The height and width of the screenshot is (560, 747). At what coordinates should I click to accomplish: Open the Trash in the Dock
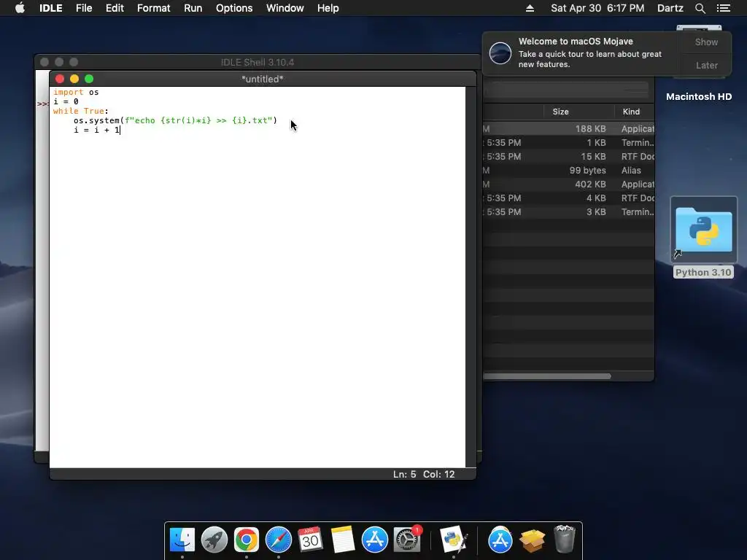tap(565, 539)
